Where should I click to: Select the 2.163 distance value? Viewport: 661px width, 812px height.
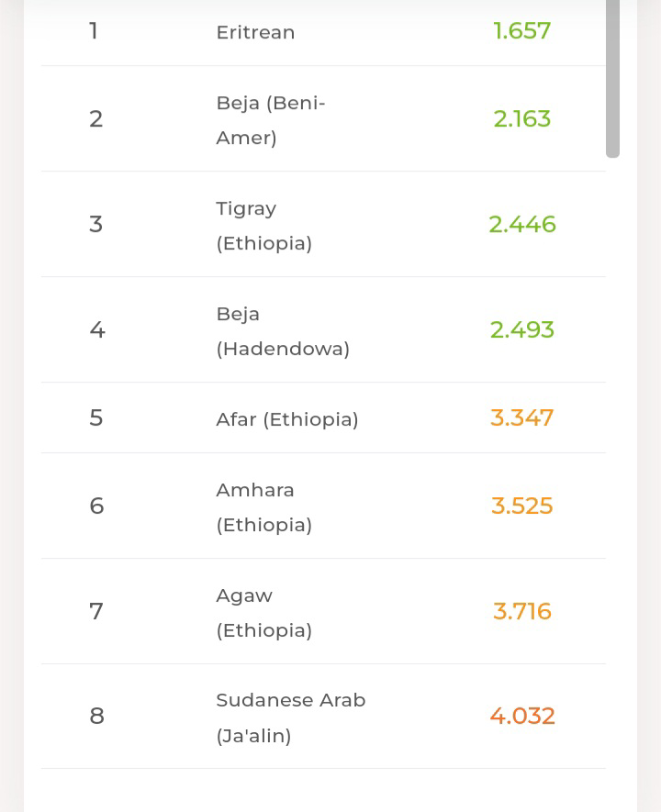(x=521, y=119)
